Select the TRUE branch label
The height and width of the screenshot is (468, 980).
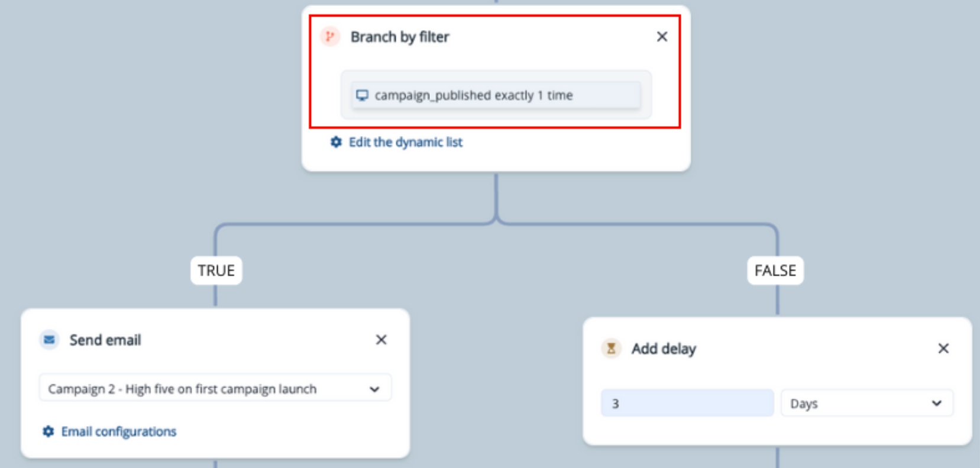216,270
